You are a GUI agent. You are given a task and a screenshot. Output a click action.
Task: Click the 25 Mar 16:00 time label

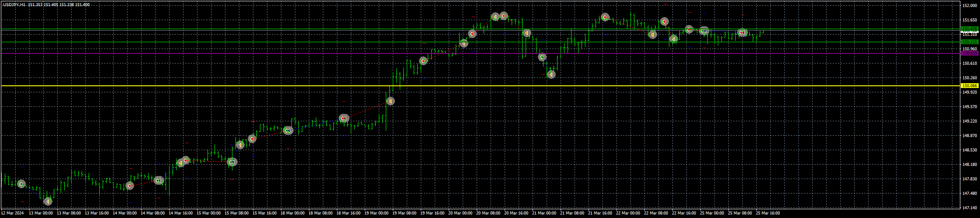(x=768, y=213)
